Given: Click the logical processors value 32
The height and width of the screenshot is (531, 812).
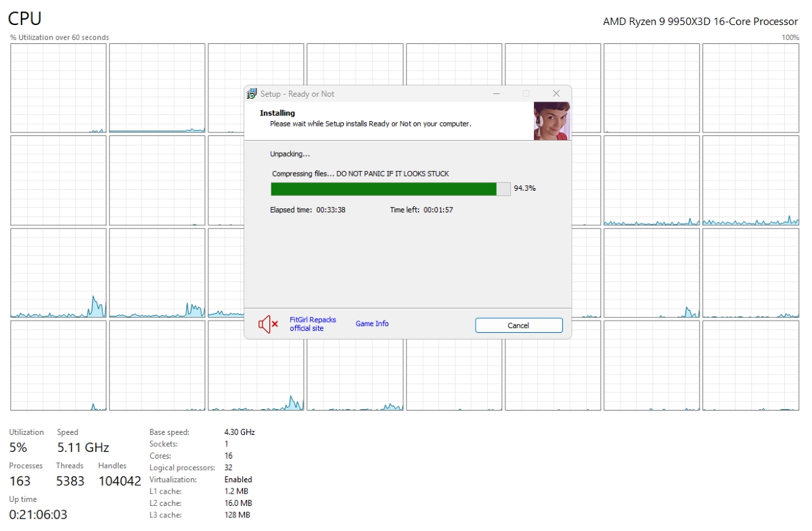Looking at the screenshot, I should tap(229, 467).
